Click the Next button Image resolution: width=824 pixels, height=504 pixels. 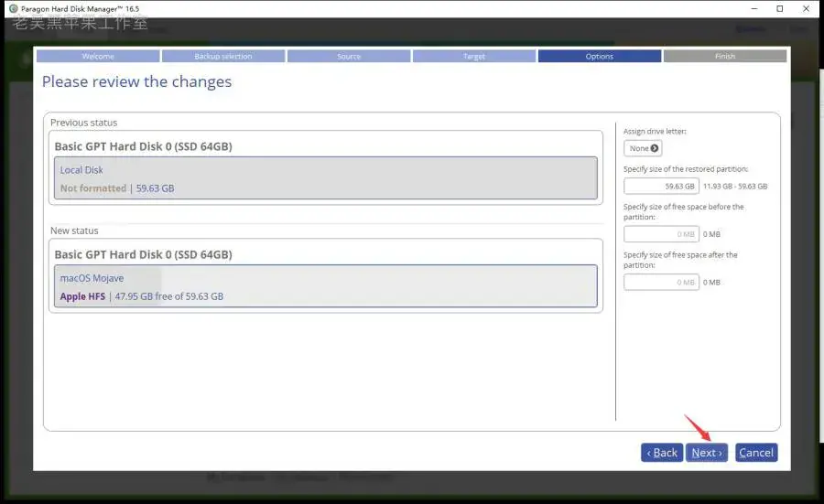pos(706,453)
